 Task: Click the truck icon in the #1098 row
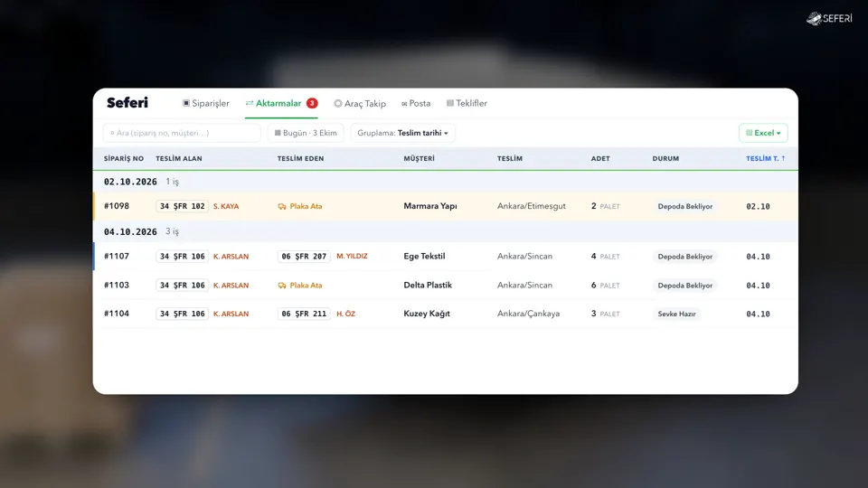pyautogui.click(x=282, y=206)
